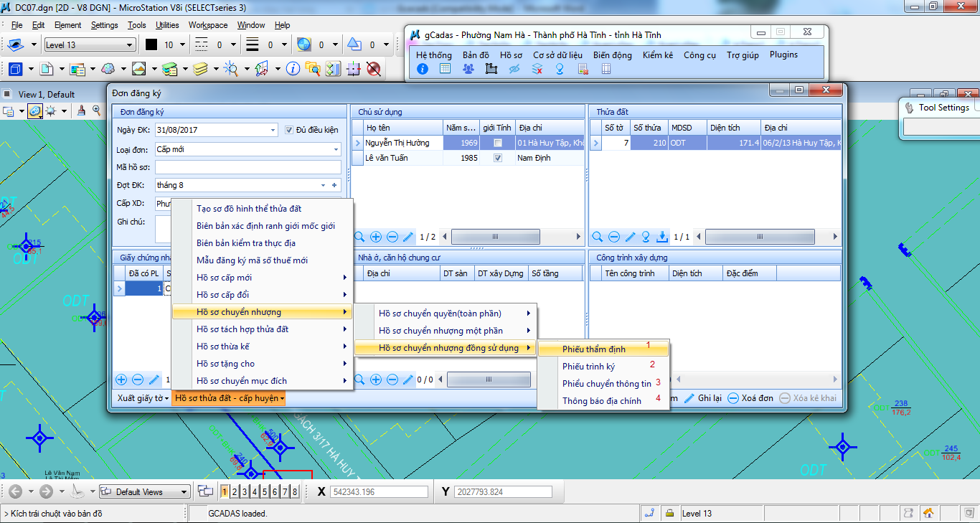Click the magnifier search icon under Chủ sử dụng
This screenshot has height=523, width=980.
[x=359, y=237]
